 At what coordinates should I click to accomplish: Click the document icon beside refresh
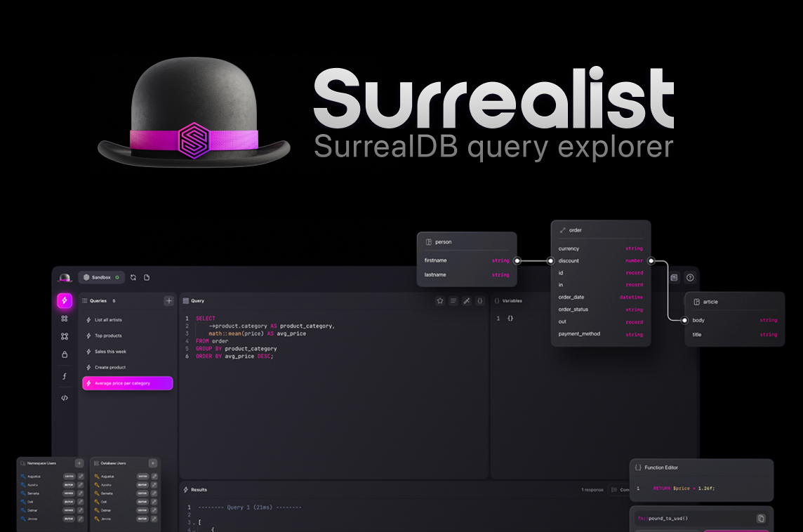tap(147, 277)
